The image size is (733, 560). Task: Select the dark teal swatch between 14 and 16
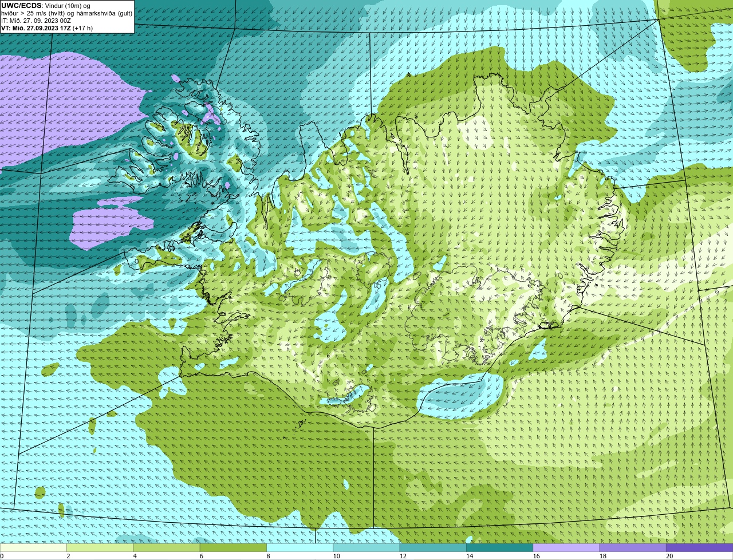[500, 548]
